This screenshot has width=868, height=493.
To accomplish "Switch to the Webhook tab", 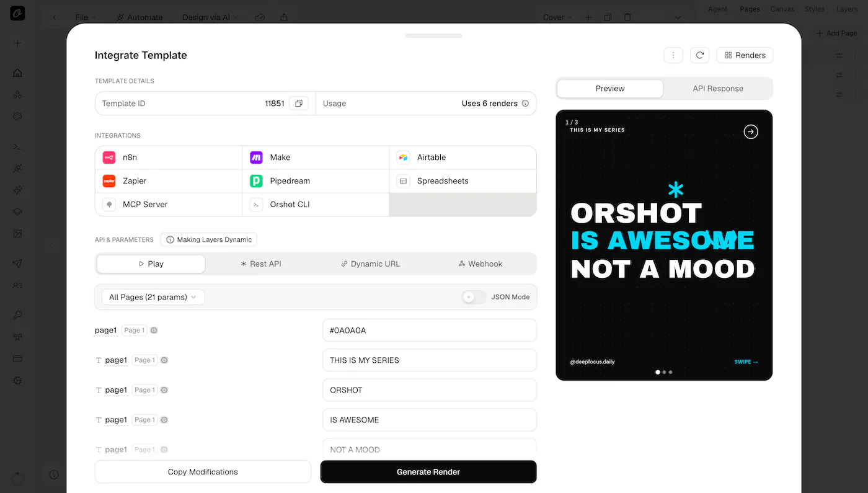I will click(x=480, y=264).
